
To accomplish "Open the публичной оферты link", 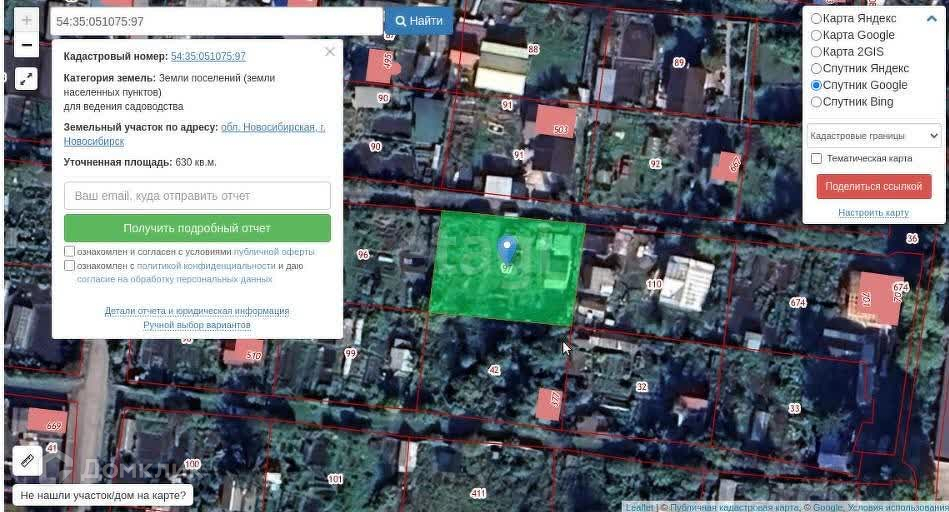I will point(274,252).
